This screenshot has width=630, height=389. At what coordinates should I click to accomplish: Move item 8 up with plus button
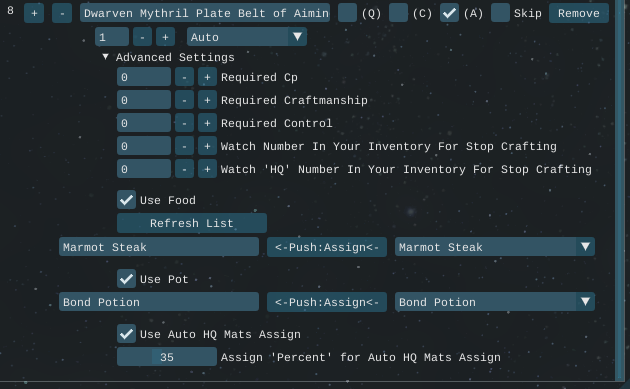click(x=34, y=13)
